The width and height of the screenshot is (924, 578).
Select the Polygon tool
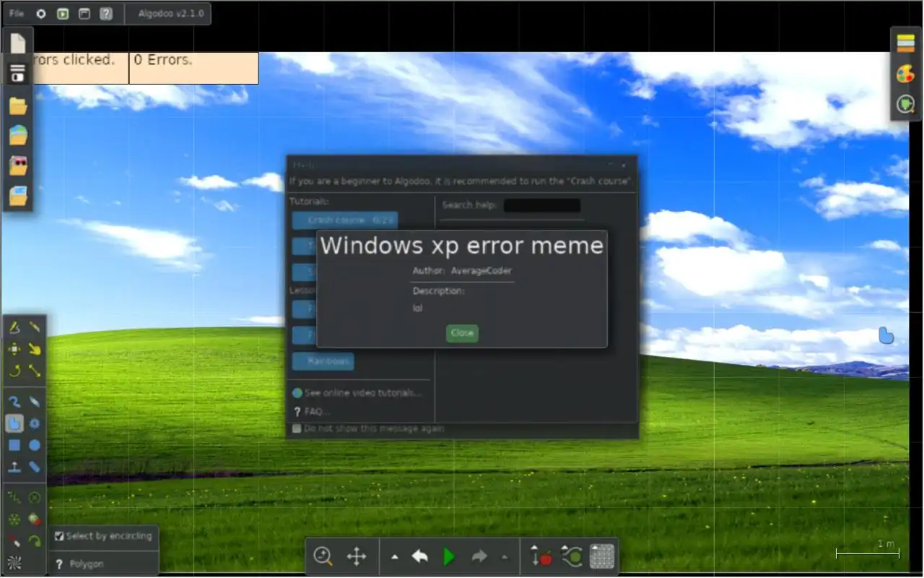[x=14, y=423]
